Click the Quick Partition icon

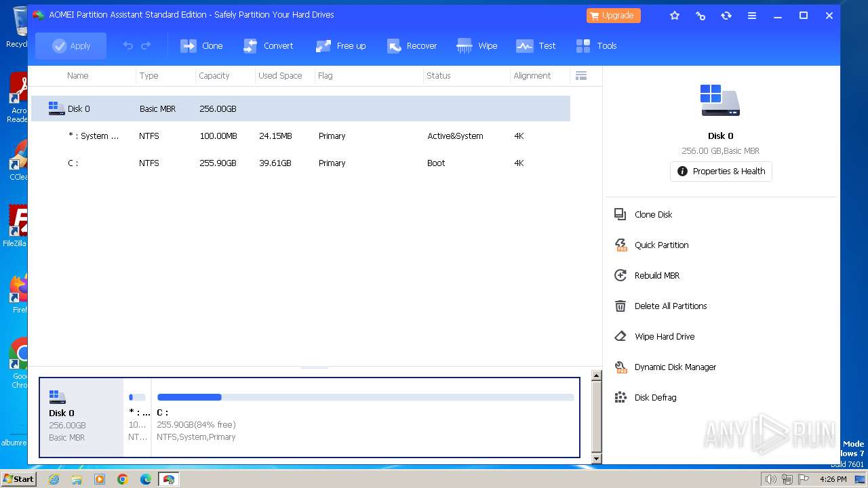click(620, 245)
